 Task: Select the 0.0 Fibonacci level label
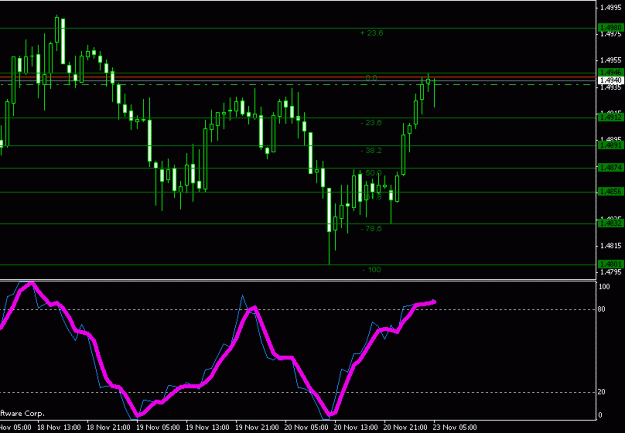pyautogui.click(x=371, y=78)
